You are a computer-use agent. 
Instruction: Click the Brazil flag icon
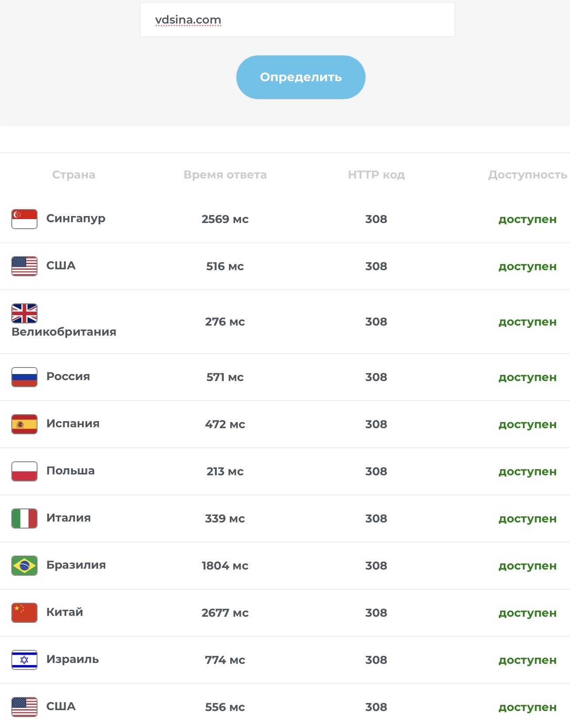click(24, 566)
